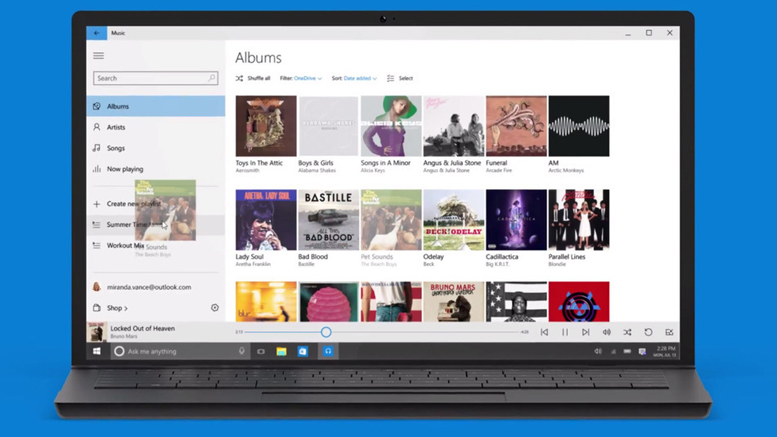Click into the Search field
Image resolution: width=777 pixels, height=437 pixels.
(x=156, y=78)
